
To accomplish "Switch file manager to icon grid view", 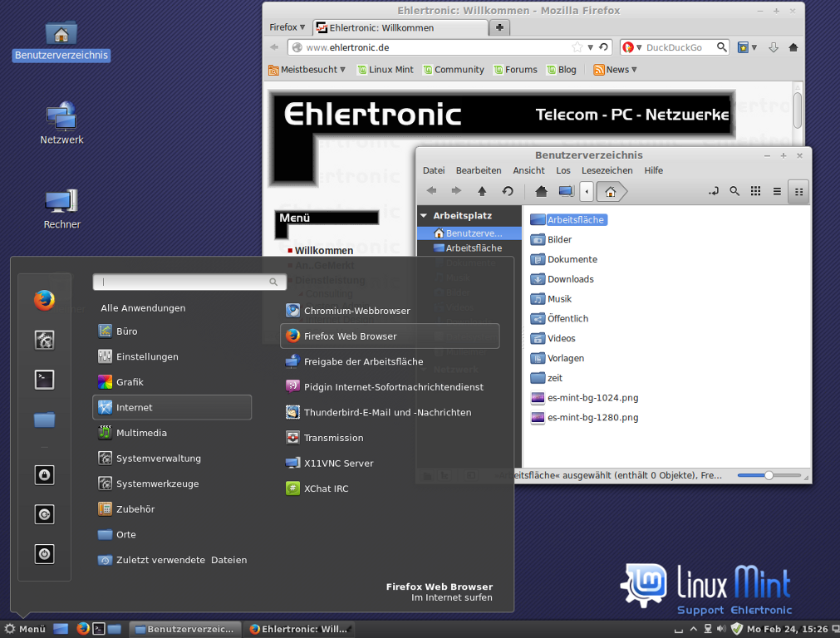I will coord(755,191).
